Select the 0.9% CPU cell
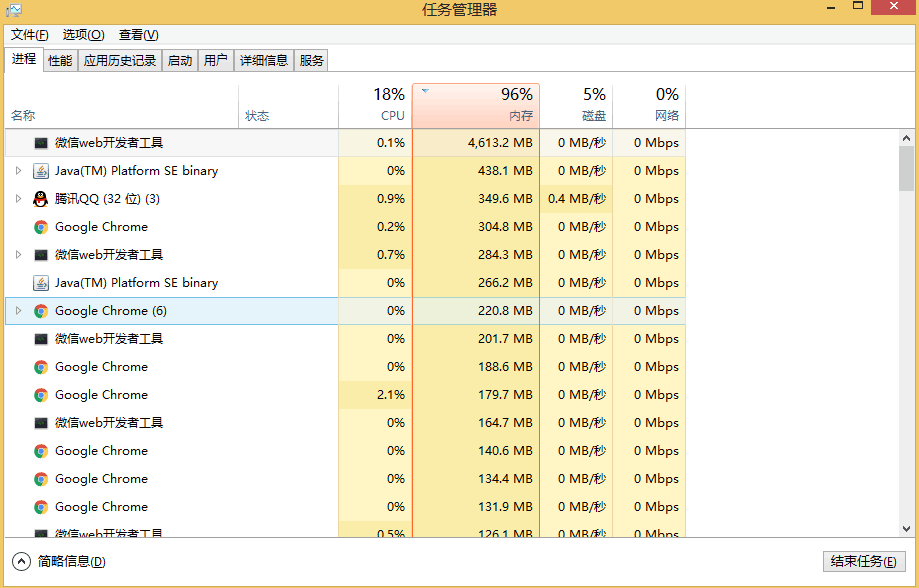Screen dimensions: 919x588 coord(375,199)
